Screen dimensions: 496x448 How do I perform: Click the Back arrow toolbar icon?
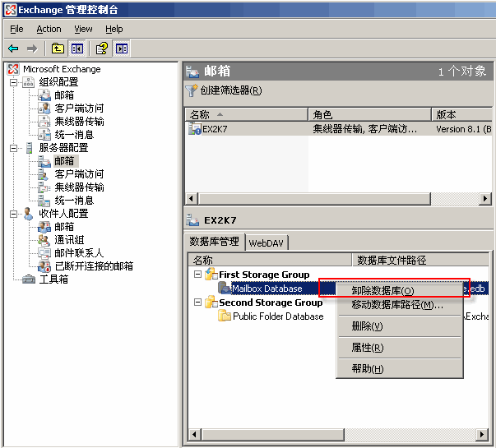[x=13, y=48]
